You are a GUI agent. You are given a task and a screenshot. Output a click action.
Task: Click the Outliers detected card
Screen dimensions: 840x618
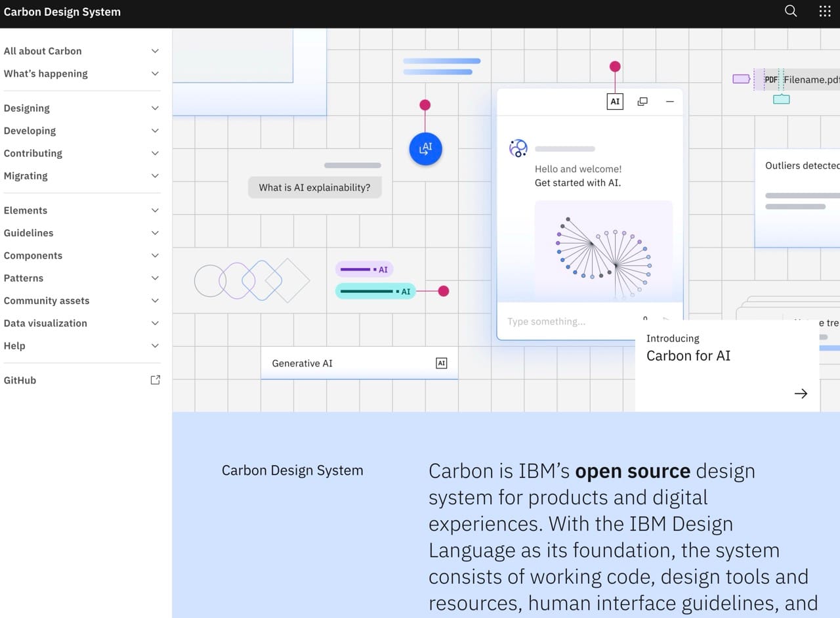tap(797, 198)
